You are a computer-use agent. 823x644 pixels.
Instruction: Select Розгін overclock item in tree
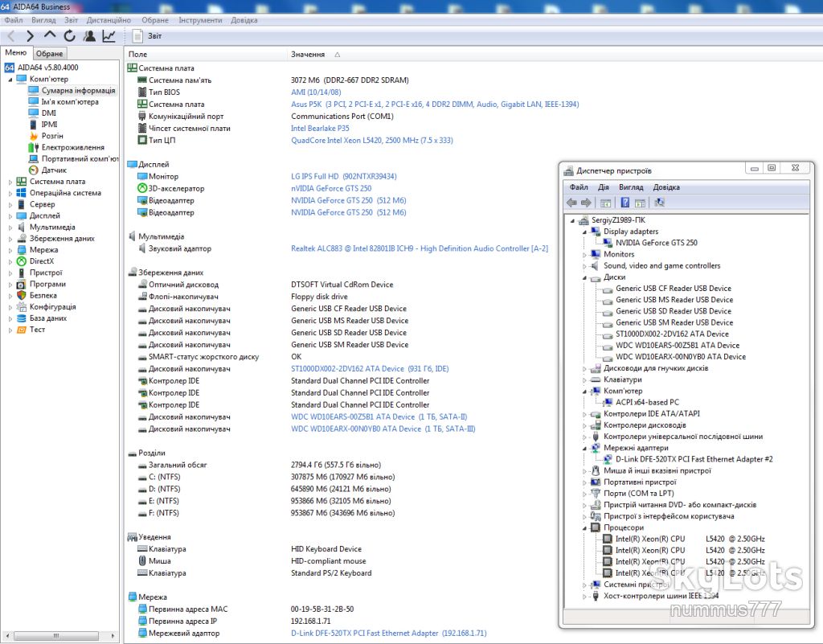coord(52,136)
